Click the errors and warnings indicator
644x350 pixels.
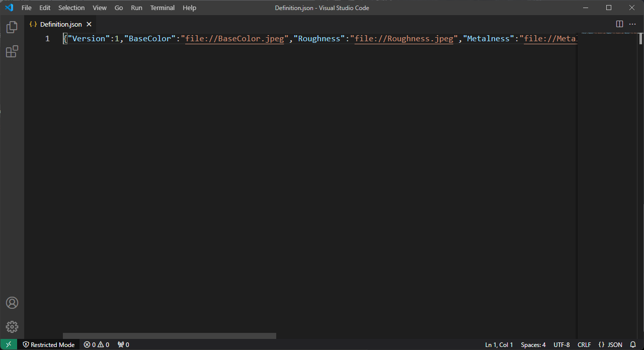tap(97, 344)
